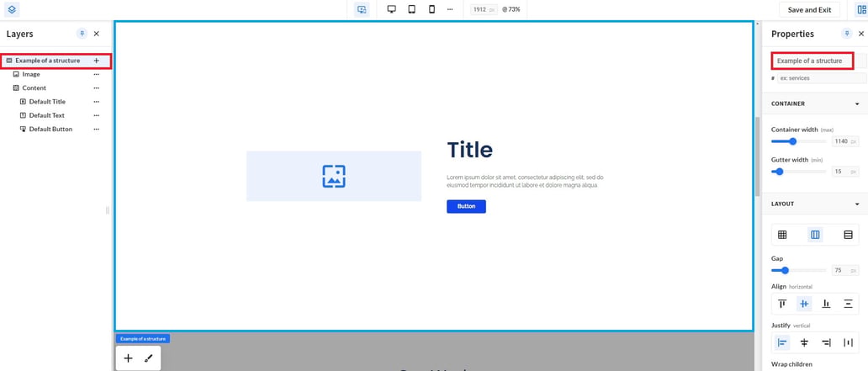
Task: Toggle the responsive preview icon in top bar
Action: pos(362,9)
